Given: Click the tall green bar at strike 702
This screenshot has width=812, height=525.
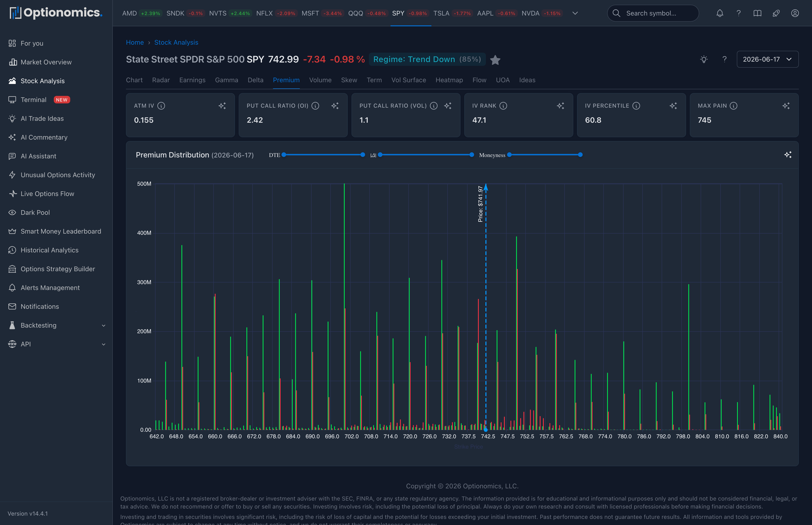Looking at the screenshot, I should 344,306.
